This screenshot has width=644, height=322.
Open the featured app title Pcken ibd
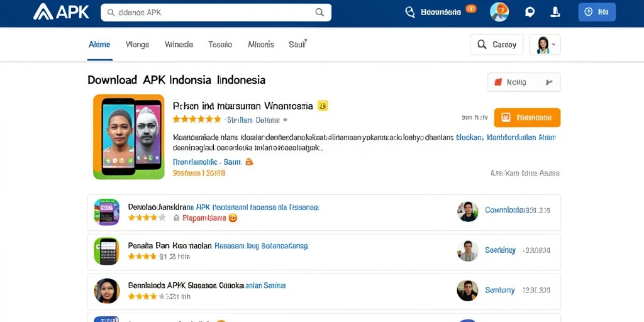(x=243, y=106)
